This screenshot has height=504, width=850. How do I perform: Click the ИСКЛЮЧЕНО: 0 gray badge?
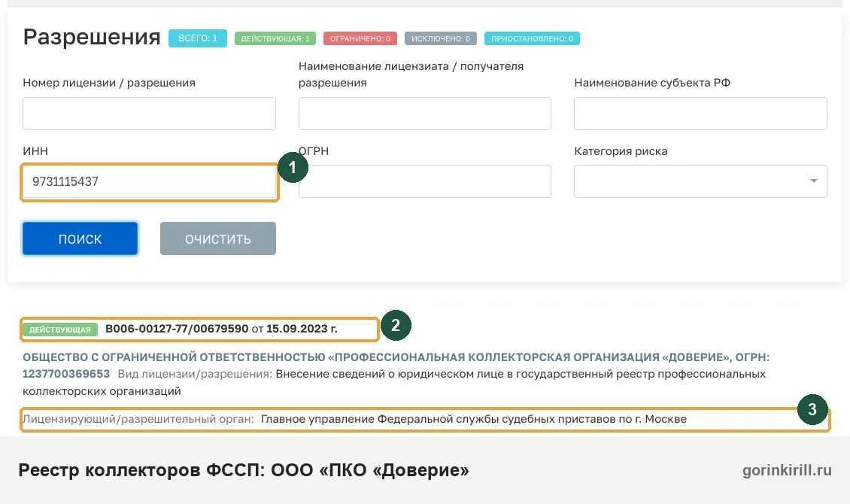[441, 38]
